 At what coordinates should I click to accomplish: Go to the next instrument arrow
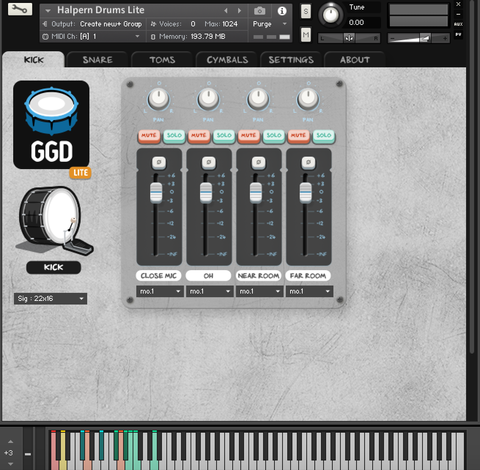pyautogui.click(x=239, y=11)
